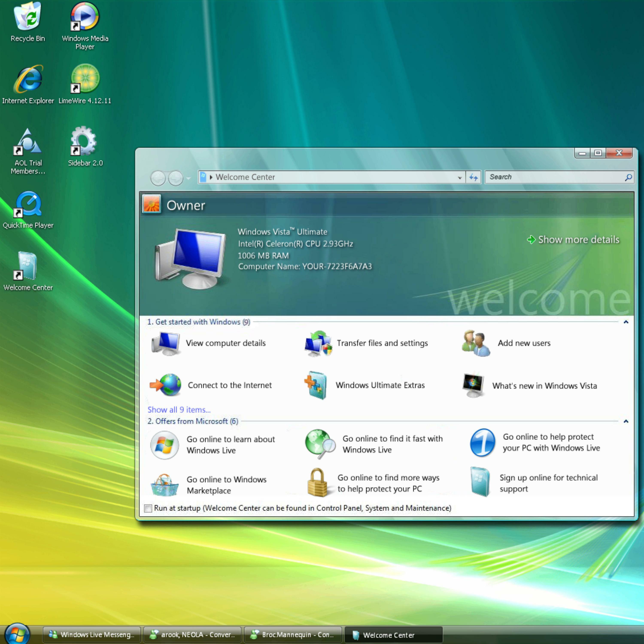644x644 pixels.
Task: Click Go online to find more ways text
Action: coord(388,483)
